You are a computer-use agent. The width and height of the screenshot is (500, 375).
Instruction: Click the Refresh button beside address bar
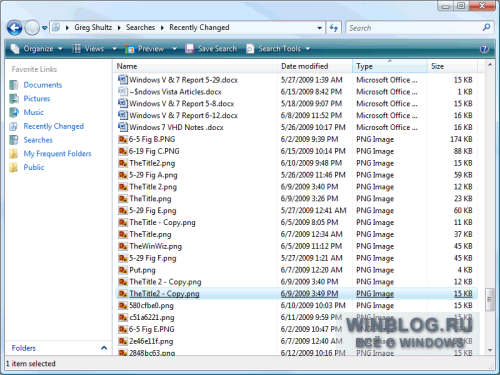334,28
